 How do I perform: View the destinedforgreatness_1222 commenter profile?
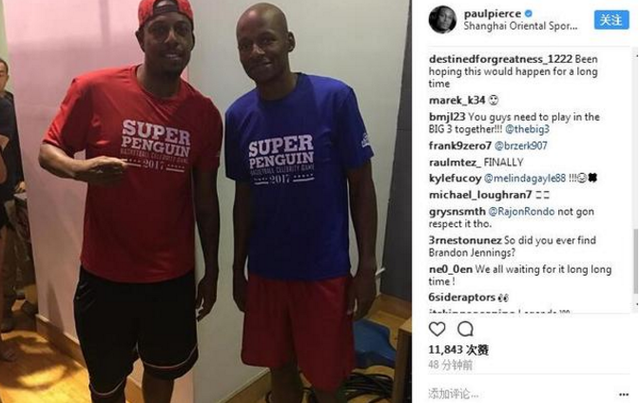click(x=500, y=59)
